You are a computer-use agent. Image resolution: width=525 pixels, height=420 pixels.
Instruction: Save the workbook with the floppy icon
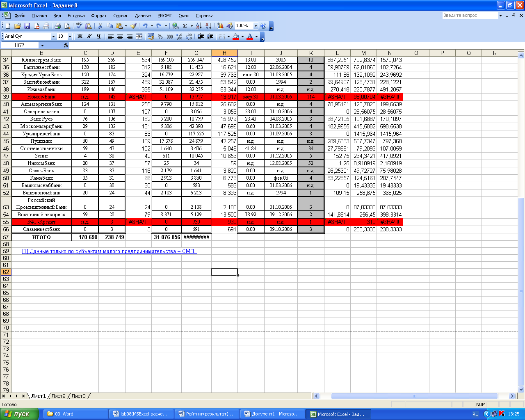click(27, 26)
